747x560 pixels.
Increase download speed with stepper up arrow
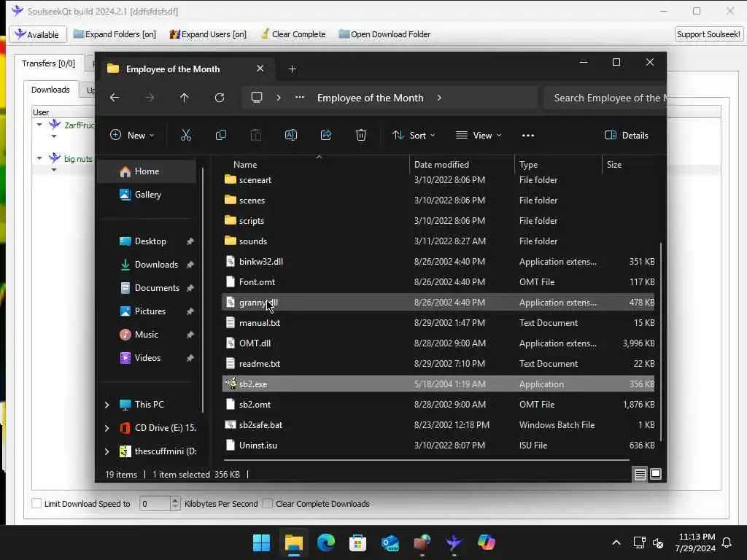(175, 500)
